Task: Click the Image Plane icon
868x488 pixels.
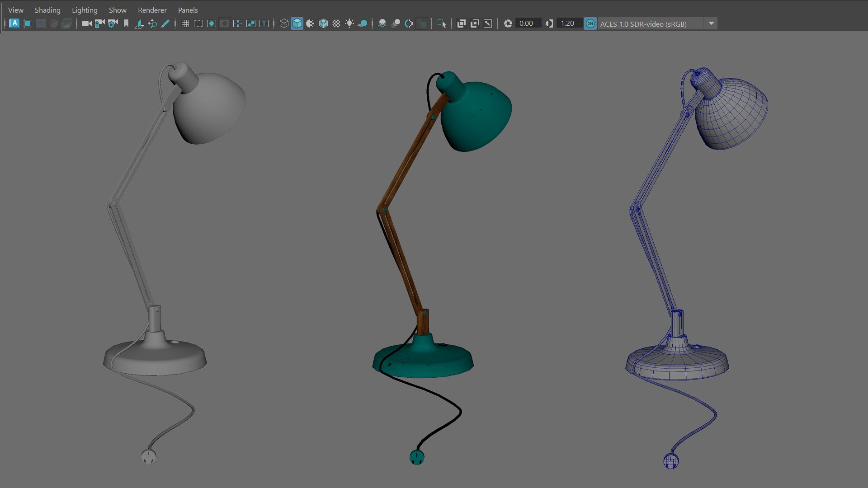Action: coord(139,23)
